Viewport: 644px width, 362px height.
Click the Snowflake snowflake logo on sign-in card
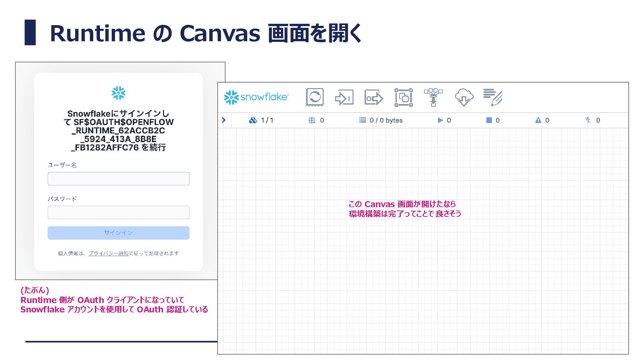[x=118, y=93]
